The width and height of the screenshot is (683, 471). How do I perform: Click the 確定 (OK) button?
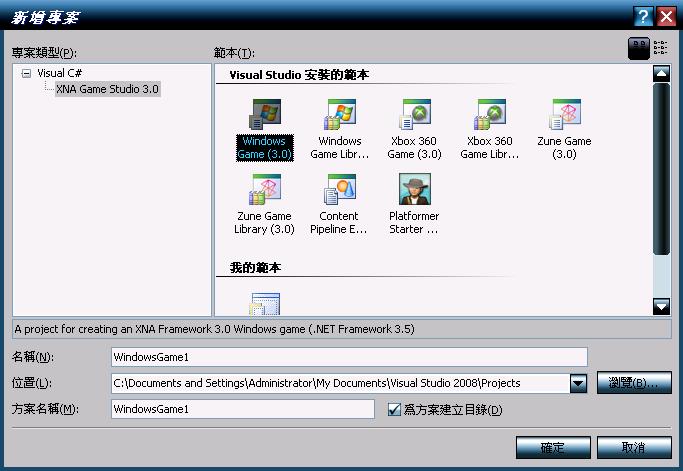(553, 447)
